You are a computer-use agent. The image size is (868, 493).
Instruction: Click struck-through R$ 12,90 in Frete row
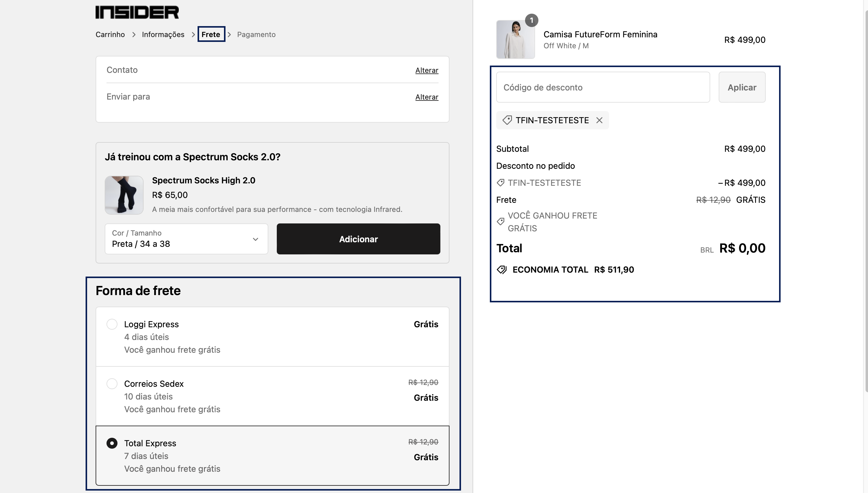(713, 200)
